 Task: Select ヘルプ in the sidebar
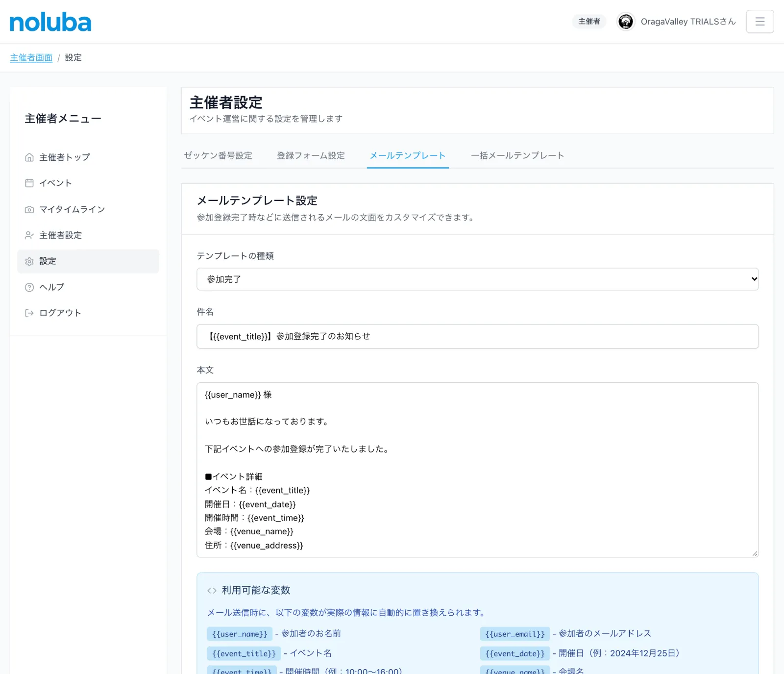88,287
